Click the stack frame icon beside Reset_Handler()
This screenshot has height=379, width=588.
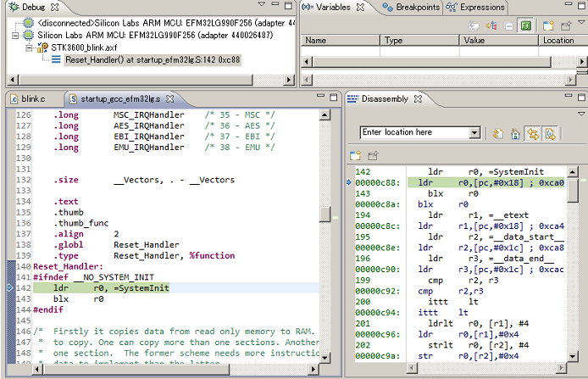56,59
